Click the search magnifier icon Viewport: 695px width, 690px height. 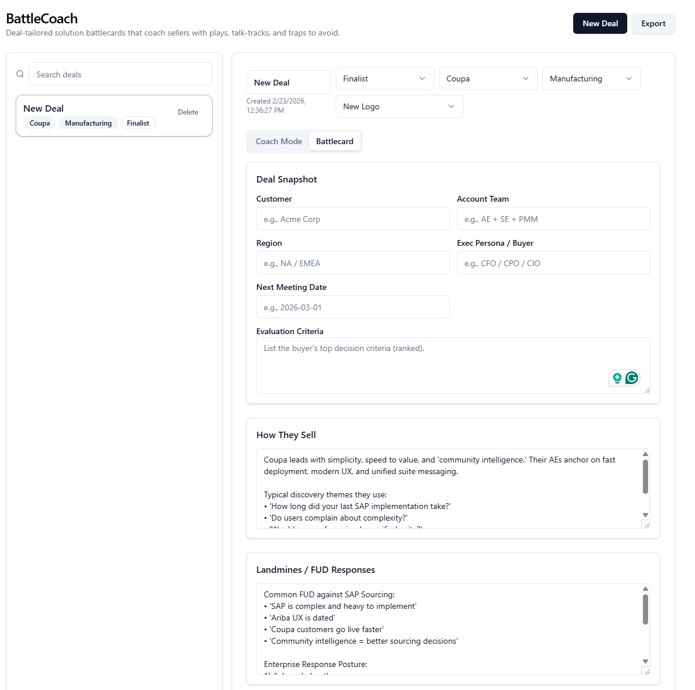[20, 74]
